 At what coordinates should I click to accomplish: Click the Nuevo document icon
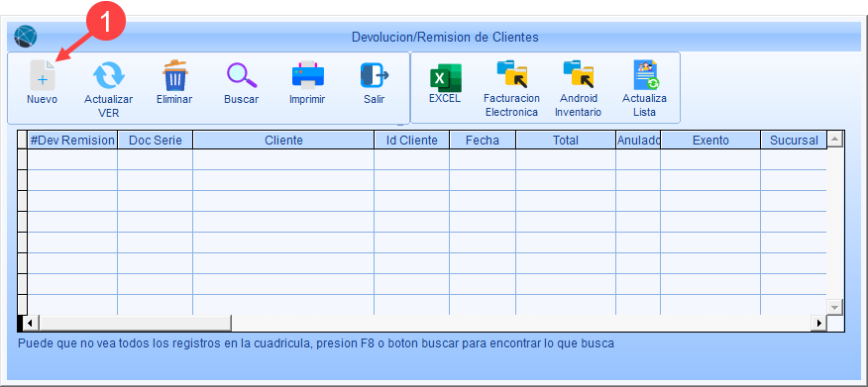[43, 76]
